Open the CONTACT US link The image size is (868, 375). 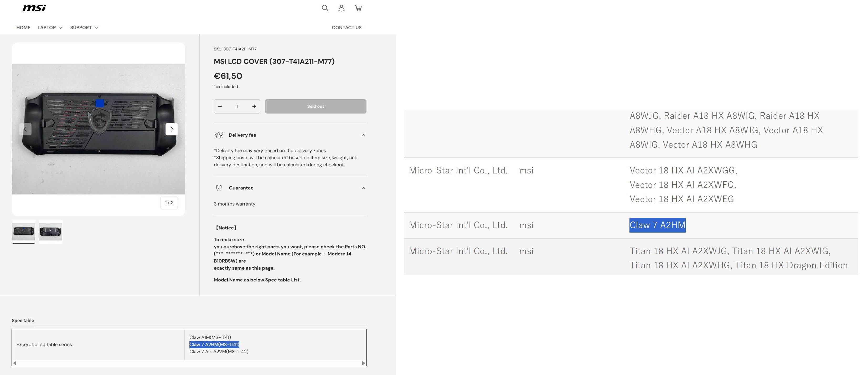(x=347, y=28)
